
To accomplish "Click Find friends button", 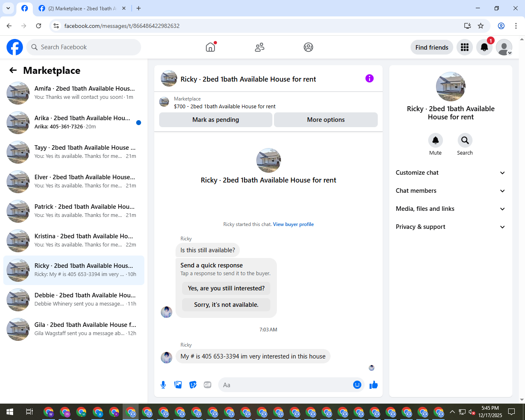I will pyautogui.click(x=432, y=47).
